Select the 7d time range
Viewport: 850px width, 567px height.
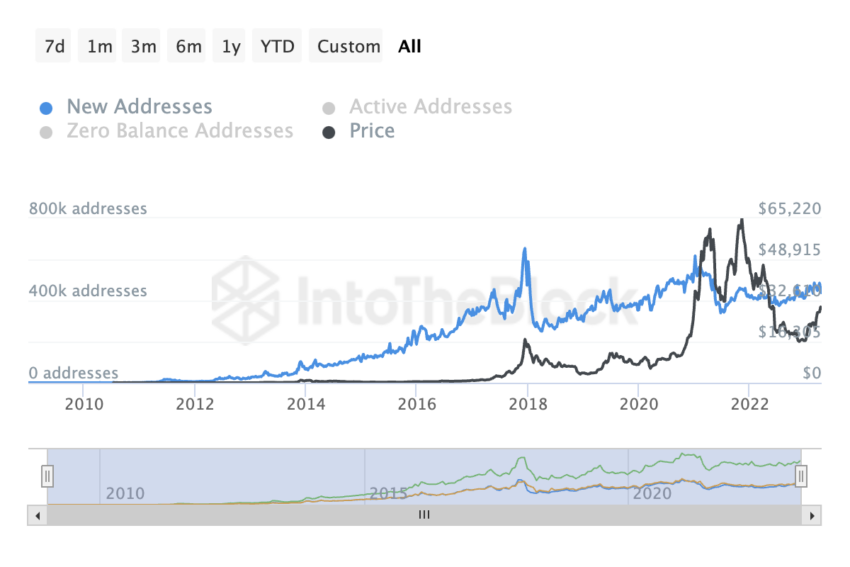(x=55, y=46)
